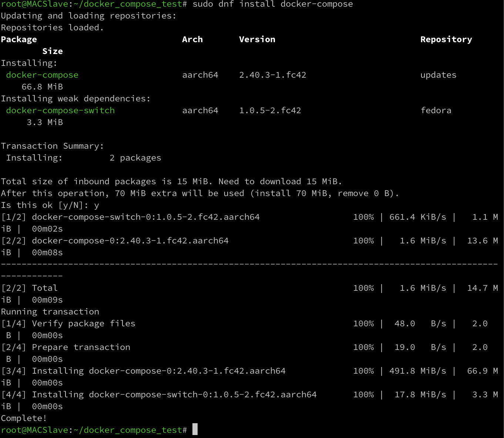Image resolution: width=504 pixels, height=438 pixels.
Task: Click the fedora repository entry
Action: (436, 110)
